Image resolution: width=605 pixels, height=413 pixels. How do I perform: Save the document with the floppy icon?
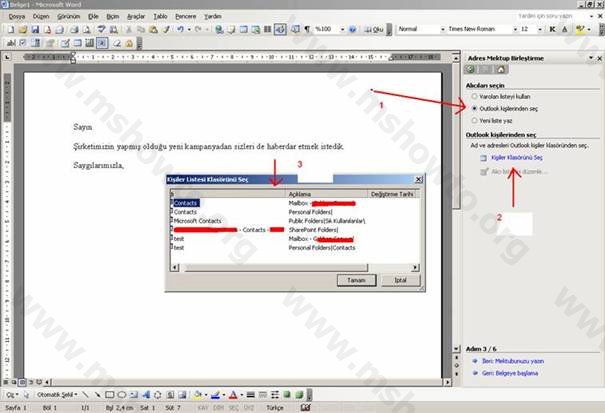coord(35,29)
